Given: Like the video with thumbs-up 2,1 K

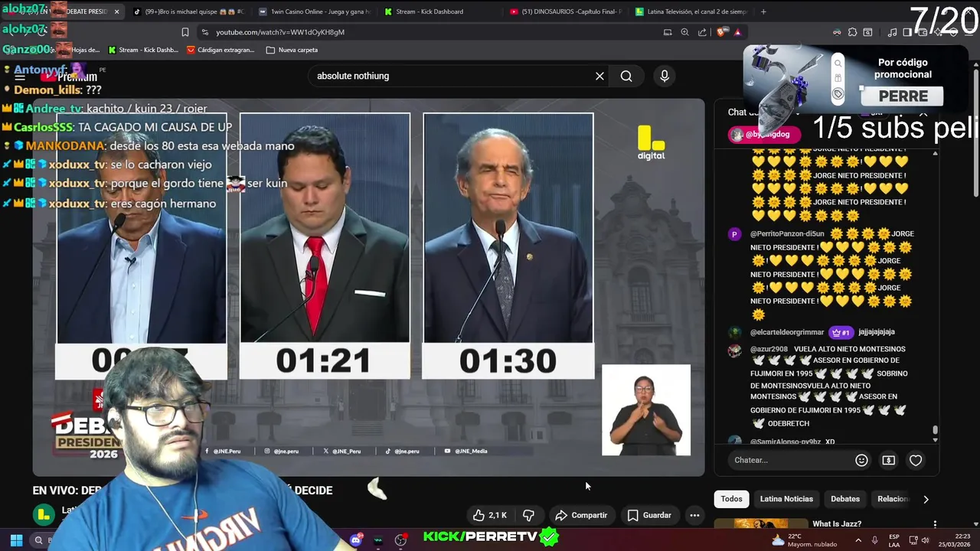Looking at the screenshot, I should 489,515.
